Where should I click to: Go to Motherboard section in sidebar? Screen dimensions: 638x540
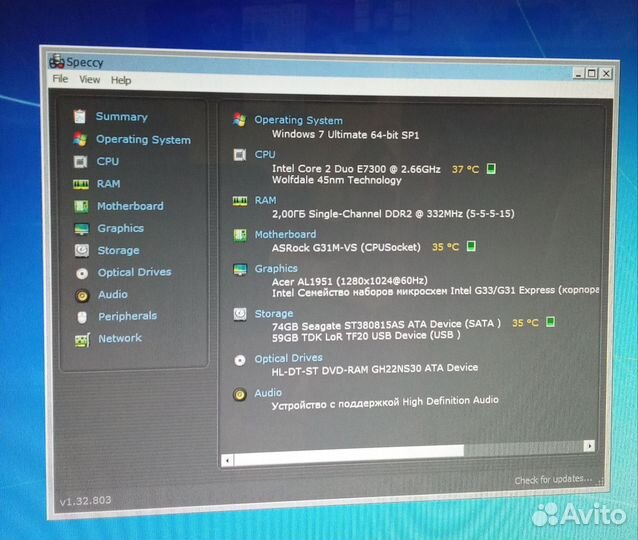[x=130, y=206]
